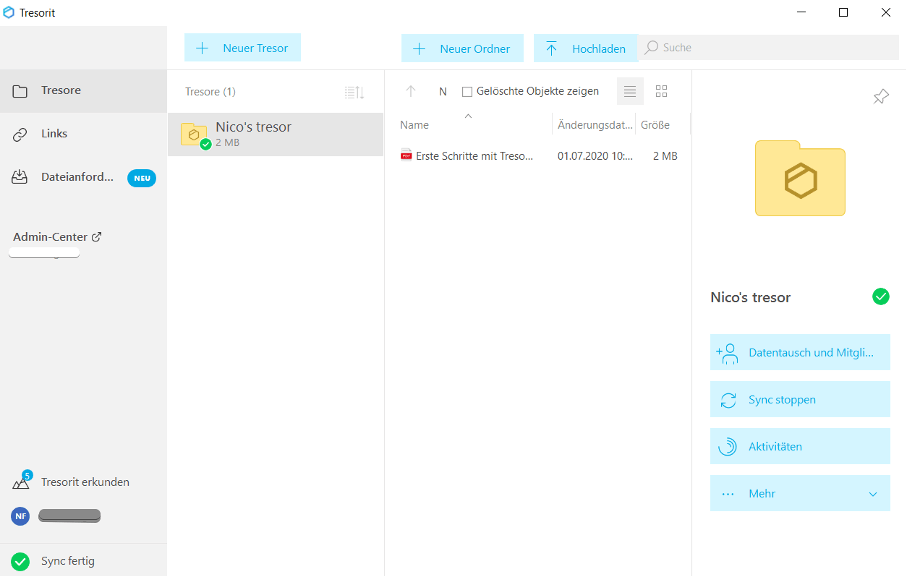Click the large yellow vault folder thumbnail
906x576 pixels.
pyautogui.click(x=800, y=179)
